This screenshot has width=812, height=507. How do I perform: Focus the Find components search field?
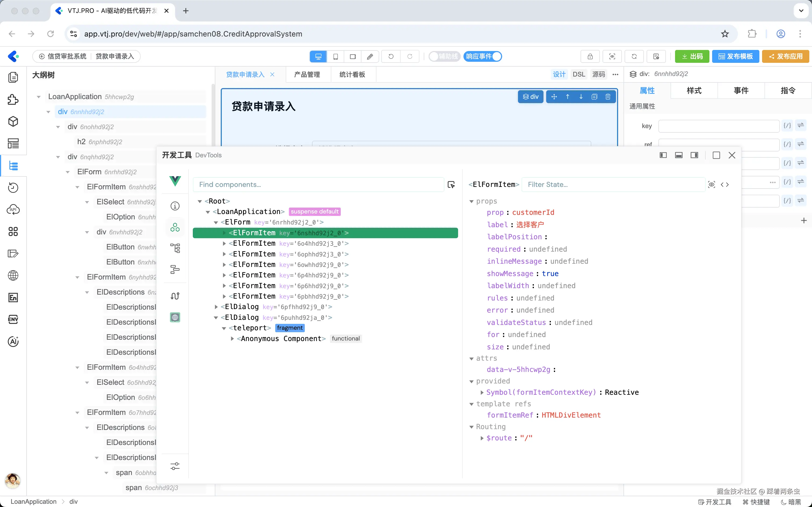pos(318,185)
